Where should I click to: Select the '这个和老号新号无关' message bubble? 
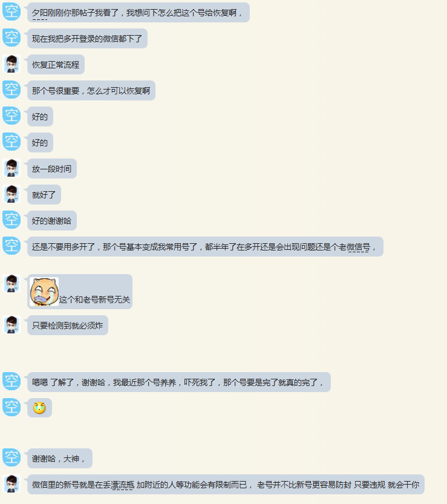[80, 292]
